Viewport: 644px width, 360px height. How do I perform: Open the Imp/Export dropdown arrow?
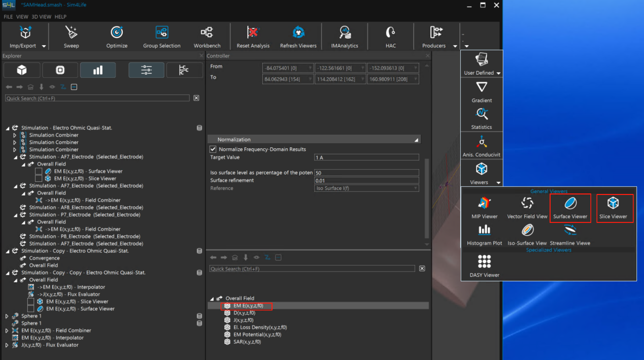click(x=44, y=46)
